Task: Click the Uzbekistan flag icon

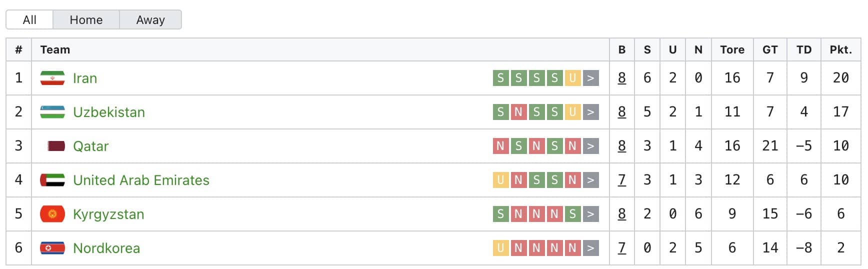Action: click(52, 112)
